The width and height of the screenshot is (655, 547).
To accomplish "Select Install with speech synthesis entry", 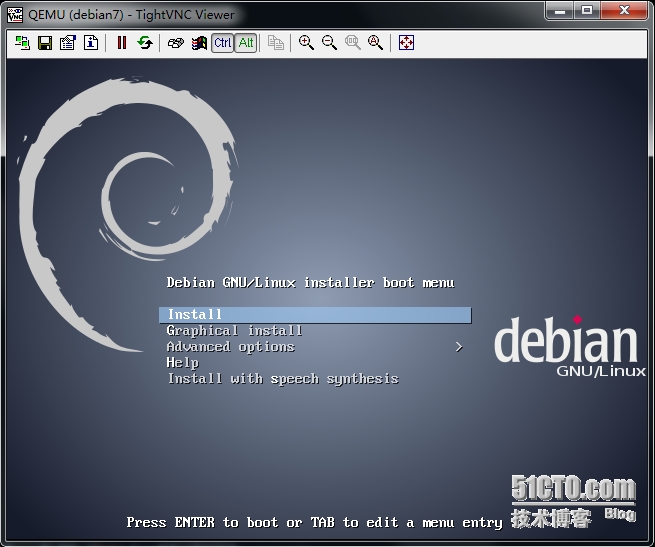I will tap(283, 379).
